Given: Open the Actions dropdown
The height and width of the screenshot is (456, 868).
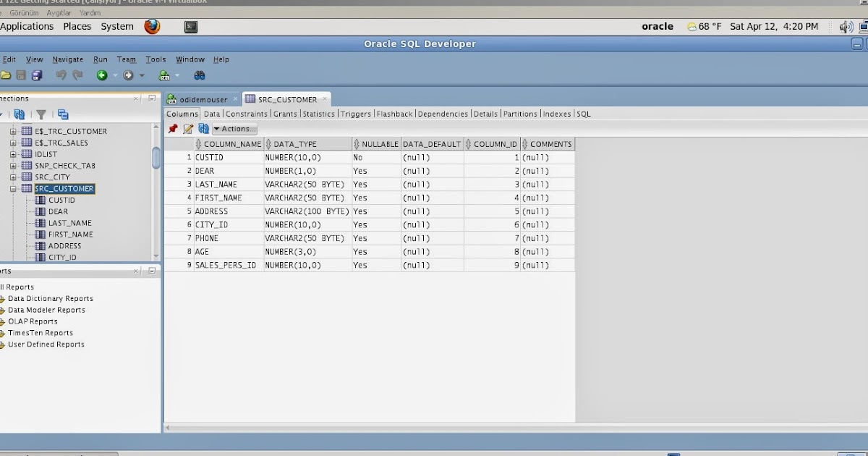Looking at the screenshot, I should click(x=234, y=129).
